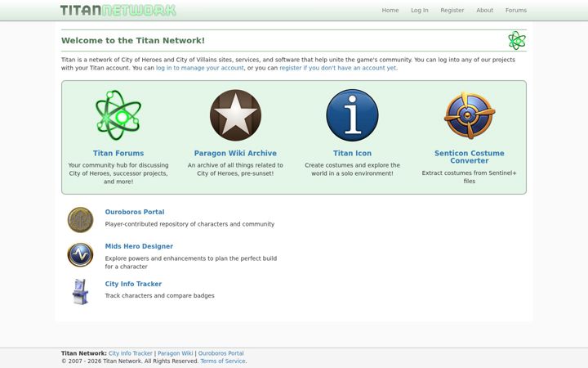Screen dimensions: 588x368
Task: Click the Titan Network logo
Action: tap(118, 10)
